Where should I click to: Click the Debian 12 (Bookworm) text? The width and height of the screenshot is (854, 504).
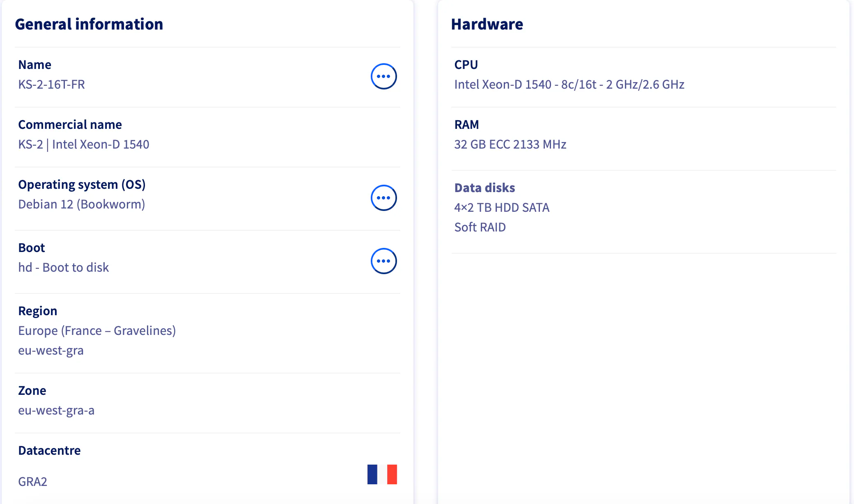coord(81,204)
